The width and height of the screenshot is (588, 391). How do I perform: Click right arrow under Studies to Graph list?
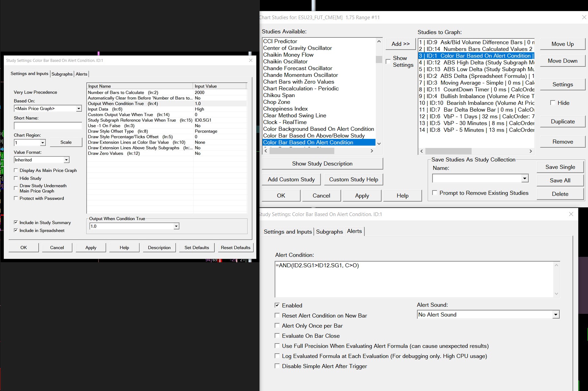[531, 151]
